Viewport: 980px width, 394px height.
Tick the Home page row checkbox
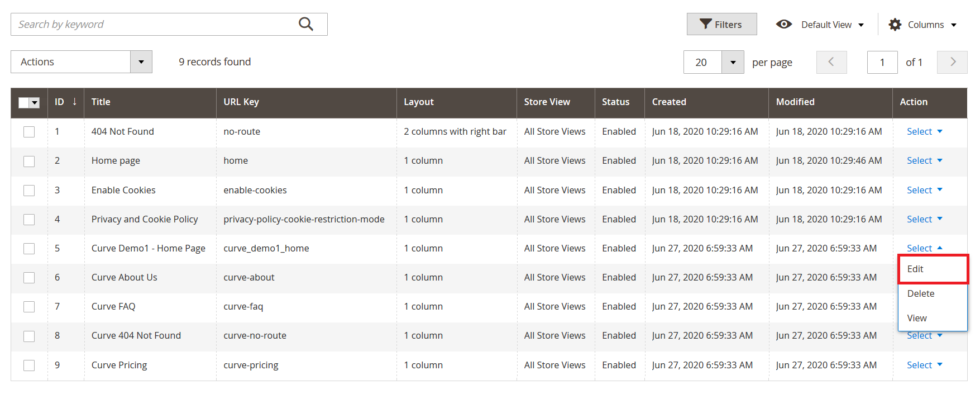pos(29,161)
